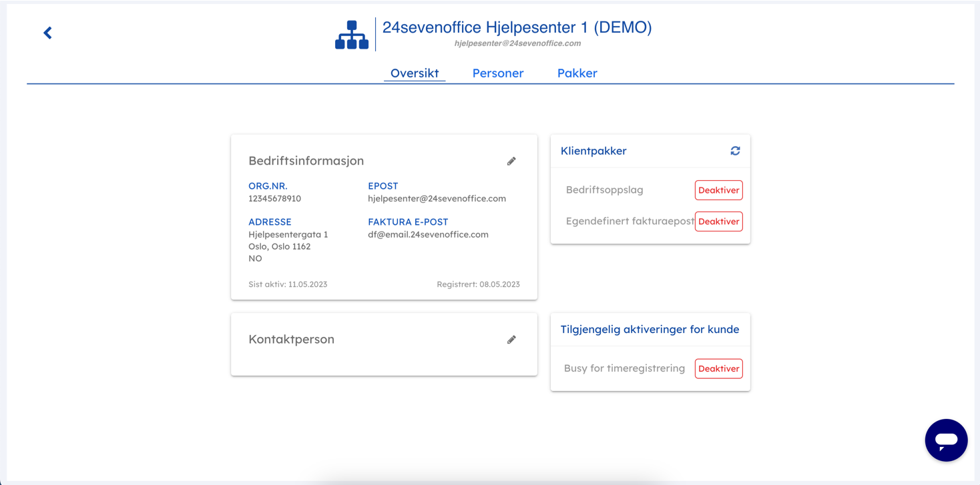Screen dimensions: 980x485
Task: Click the FAKTURA E-POST address value
Action: (428, 235)
